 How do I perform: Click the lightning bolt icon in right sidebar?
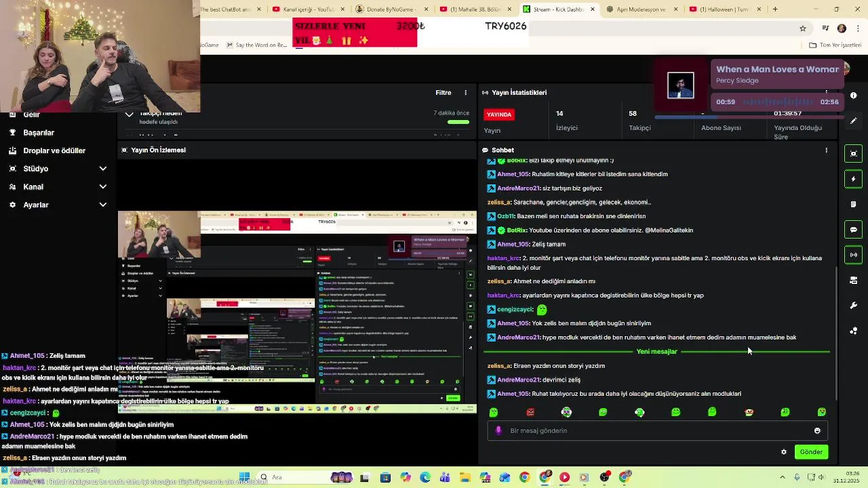[853, 179]
